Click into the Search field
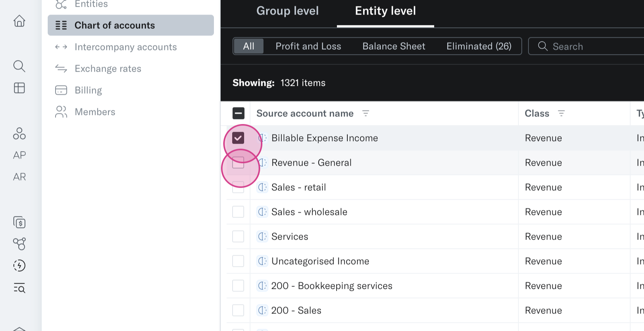644x331 pixels. (589, 47)
